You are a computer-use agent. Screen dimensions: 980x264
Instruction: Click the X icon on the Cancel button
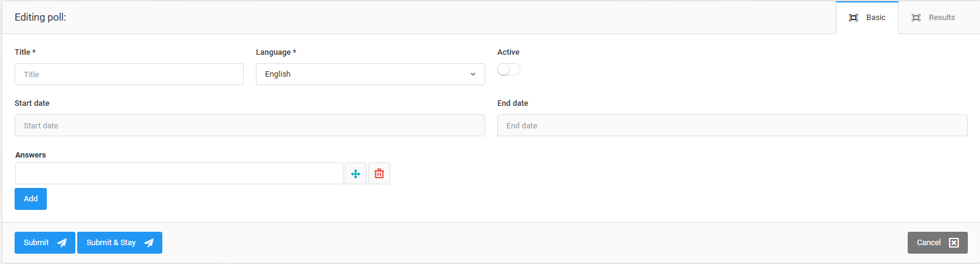(x=954, y=243)
